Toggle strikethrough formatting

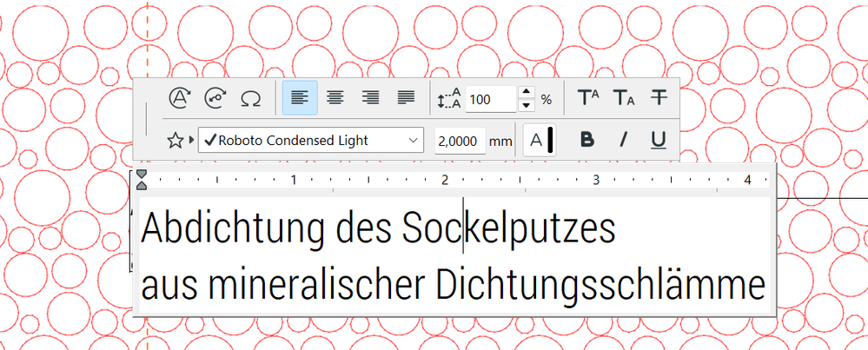(659, 98)
